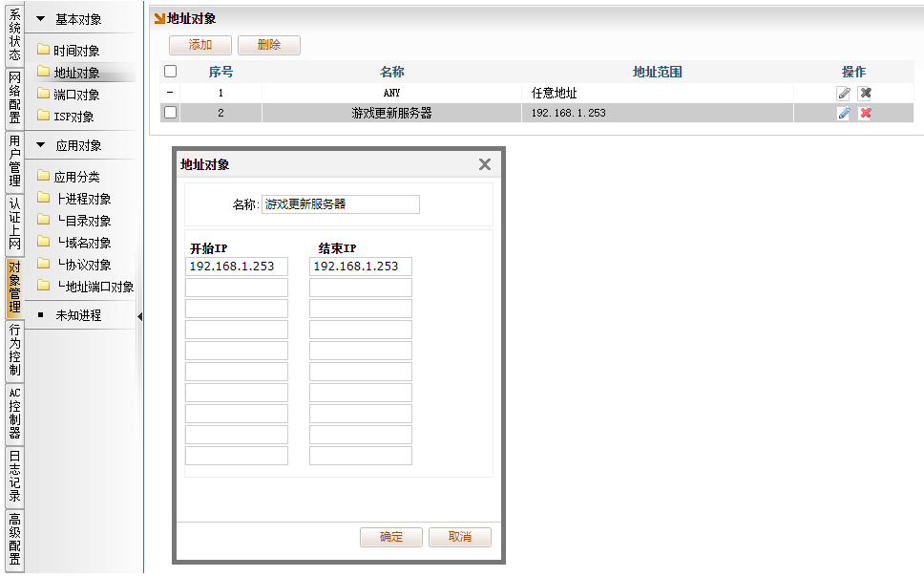
Task: Confirm the dialog with 确定 button
Action: click(391, 537)
